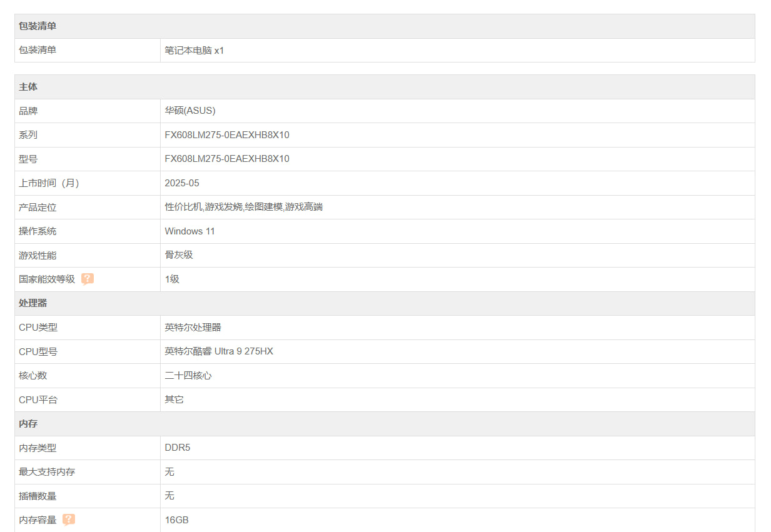Click the 系列 value FX608LM275-0EAEXHB8X10

[x=227, y=135]
